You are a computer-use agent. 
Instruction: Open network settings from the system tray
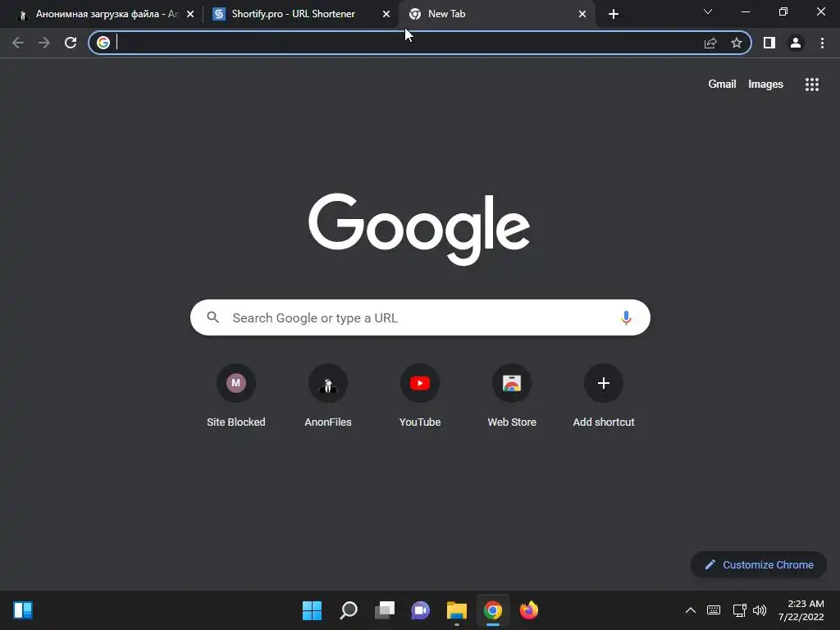(739, 610)
